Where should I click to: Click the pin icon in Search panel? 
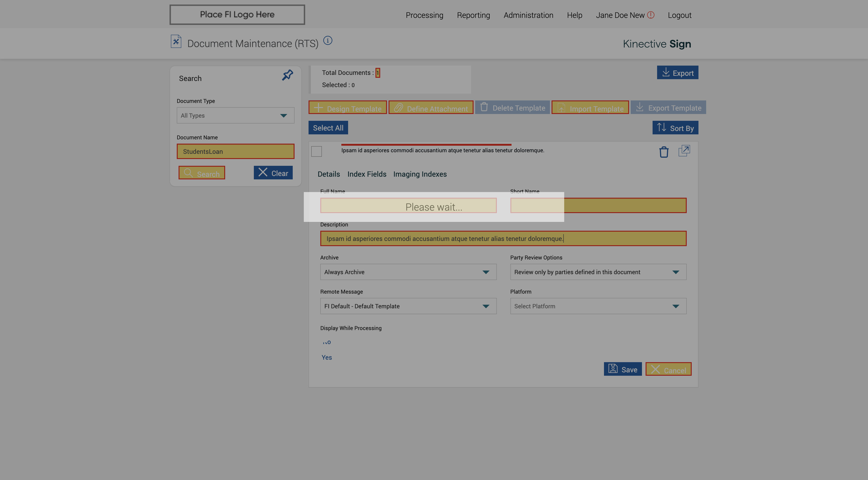(x=288, y=75)
